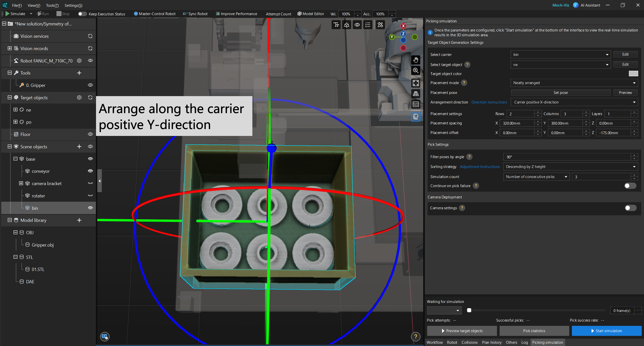Show the camera bracket object
This screenshot has height=346, width=644.
coord(90,183)
